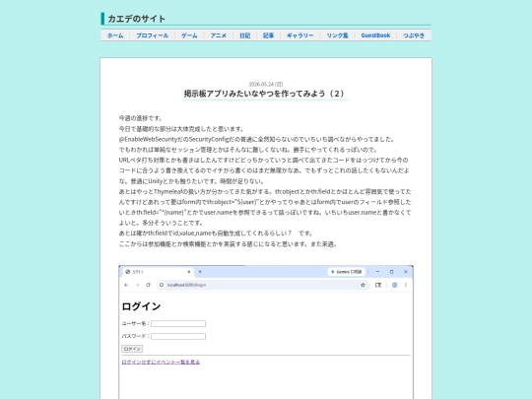
Task: Click the new tab plus icon in embedded browser
Action: pos(200,272)
